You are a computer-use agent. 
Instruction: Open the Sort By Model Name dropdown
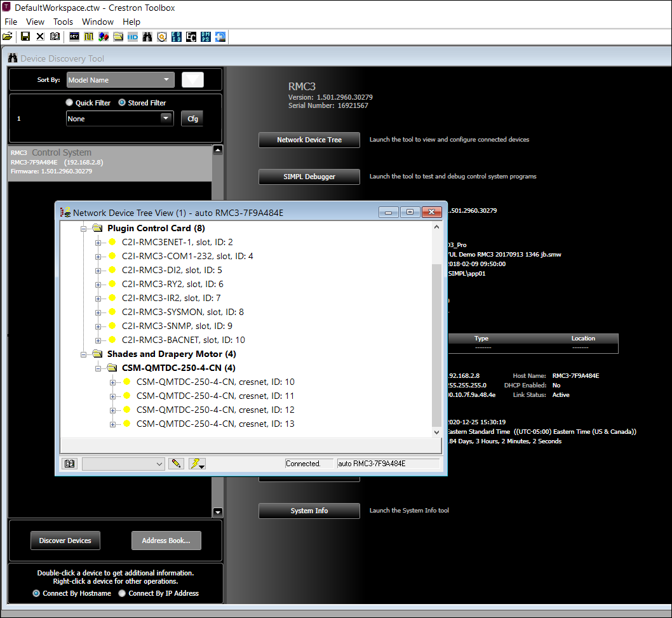pos(120,80)
